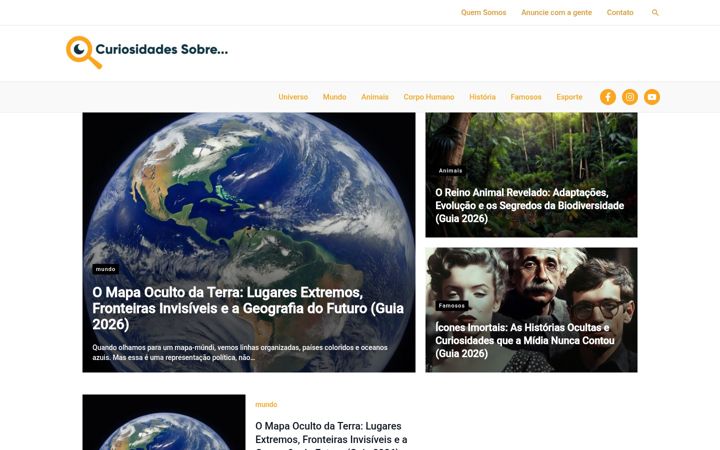This screenshot has width=720, height=450.
Task: Open the Contato link
Action: click(x=620, y=12)
